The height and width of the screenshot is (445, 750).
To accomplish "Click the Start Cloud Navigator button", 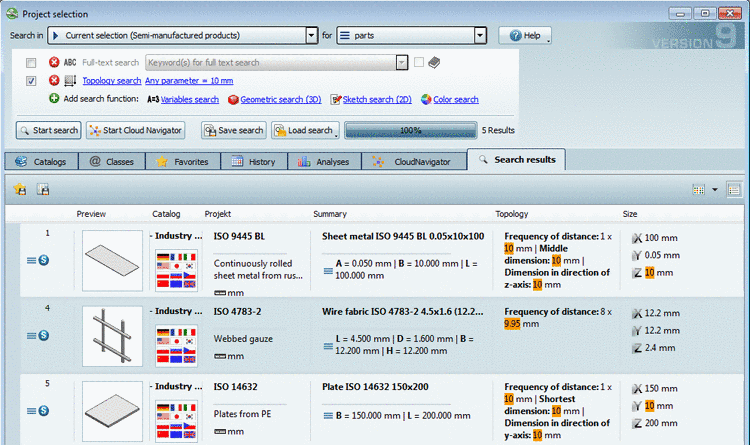I will (136, 130).
